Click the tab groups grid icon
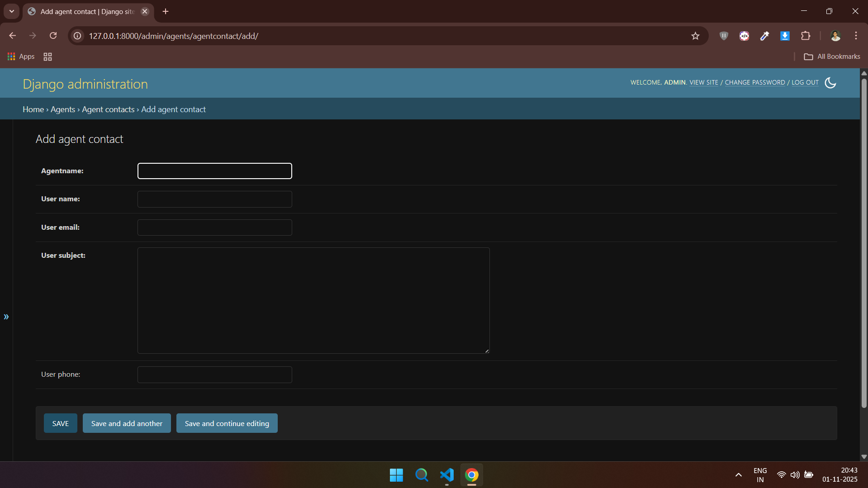 click(x=47, y=57)
